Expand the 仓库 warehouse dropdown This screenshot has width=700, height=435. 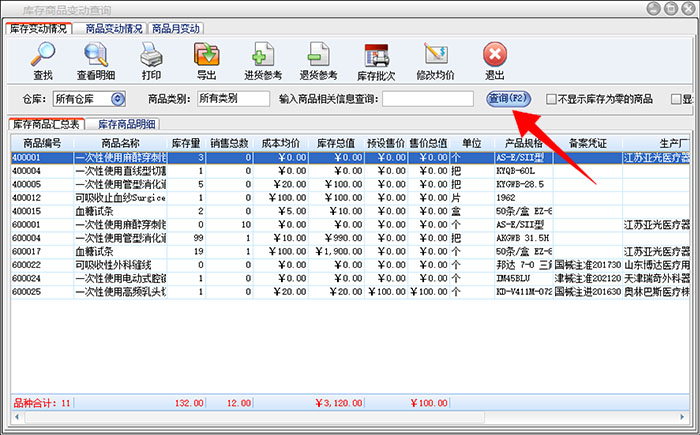click(117, 99)
